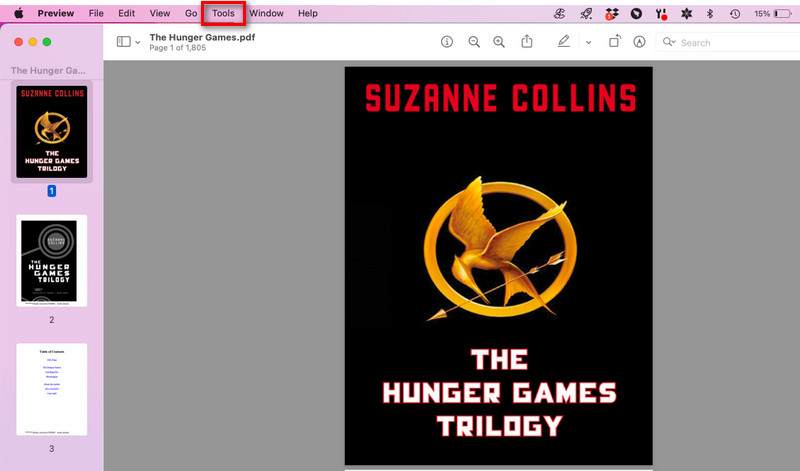Viewport: 800px width, 471px height.
Task: Select the Highlight pen tool
Action: 564,42
